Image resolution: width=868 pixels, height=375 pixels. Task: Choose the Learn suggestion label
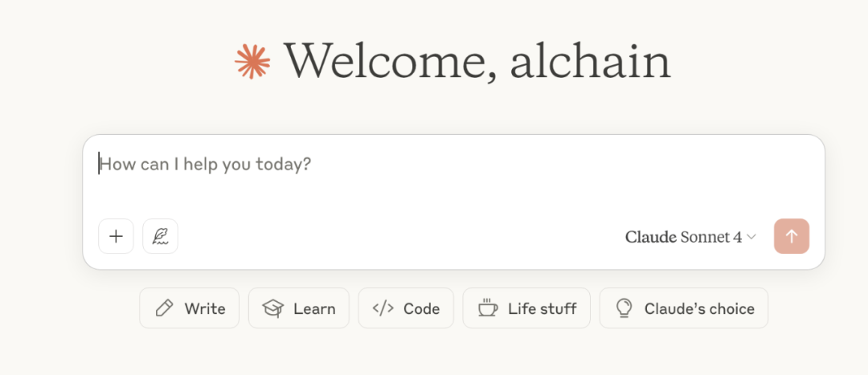coord(314,309)
